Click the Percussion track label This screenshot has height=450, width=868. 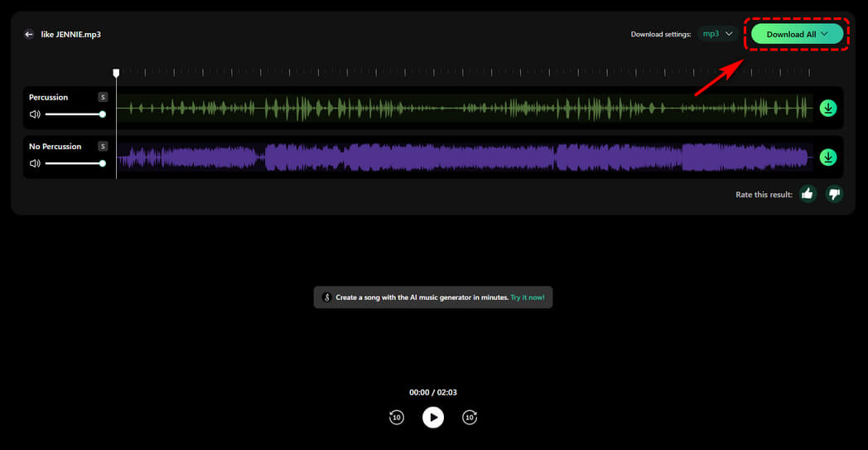pyautogui.click(x=48, y=97)
